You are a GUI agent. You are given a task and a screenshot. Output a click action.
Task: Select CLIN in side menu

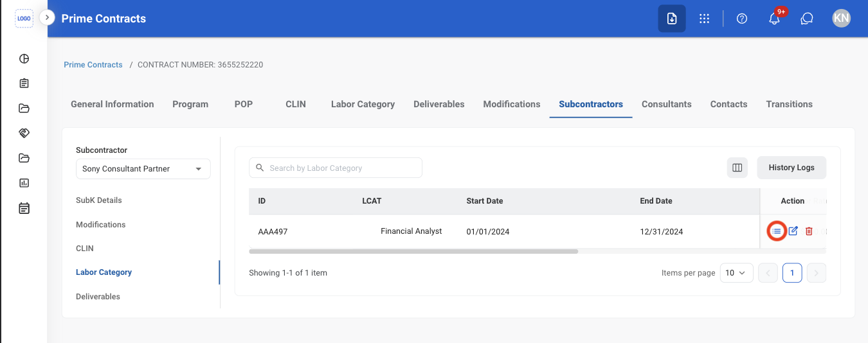(x=85, y=249)
